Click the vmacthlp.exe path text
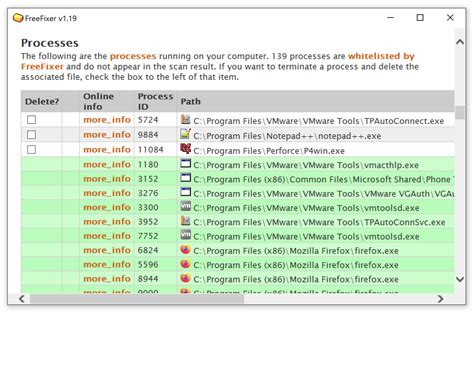 pyautogui.click(x=306, y=165)
